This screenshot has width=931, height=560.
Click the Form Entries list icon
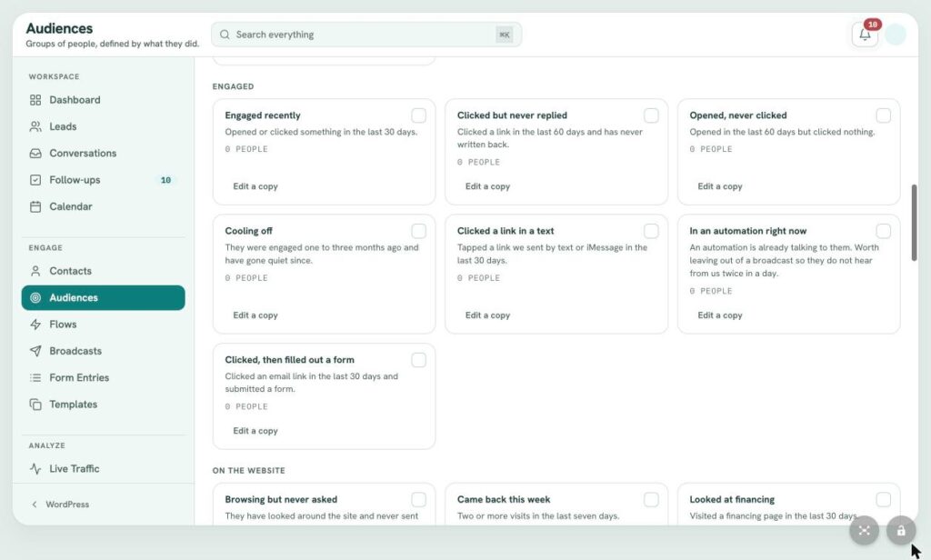click(35, 377)
